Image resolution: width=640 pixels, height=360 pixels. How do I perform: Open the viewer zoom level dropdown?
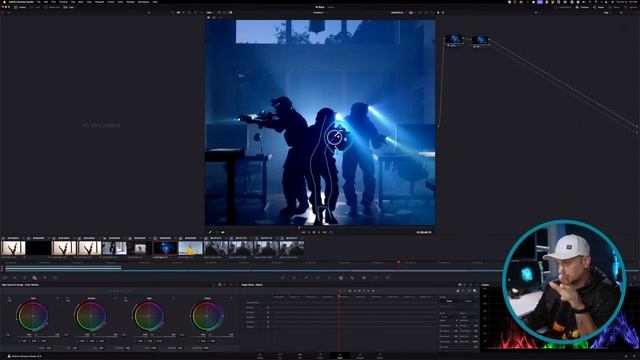pos(209,12)
